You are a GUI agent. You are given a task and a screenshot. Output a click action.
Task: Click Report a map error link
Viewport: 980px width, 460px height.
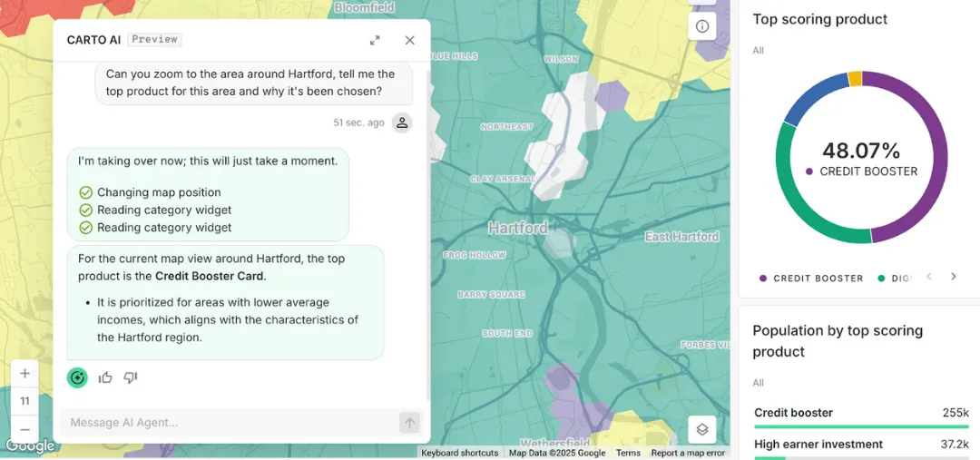tap(688, 453)
